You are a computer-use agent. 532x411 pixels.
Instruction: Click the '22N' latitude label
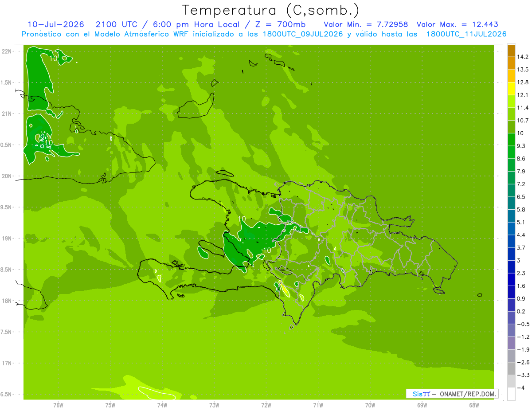(7, 51)
